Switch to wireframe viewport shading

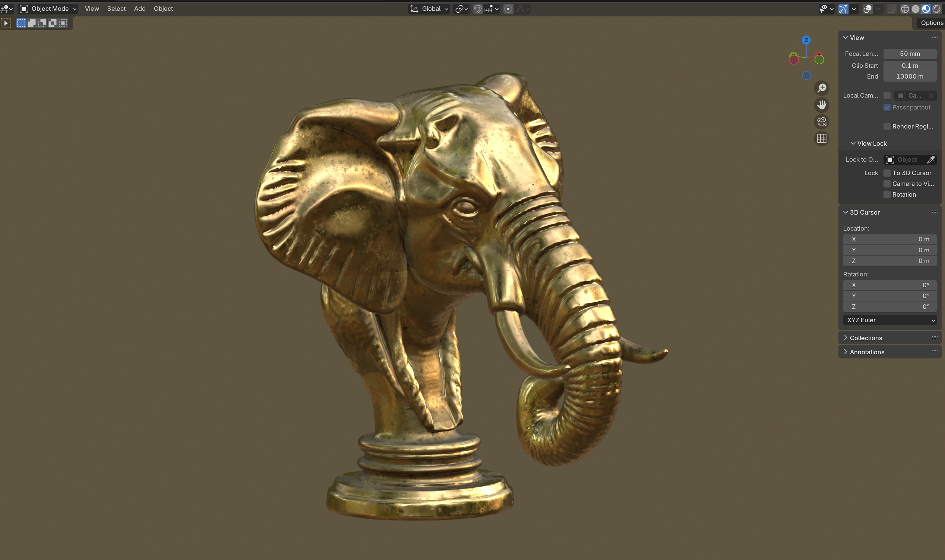tap(905, 9)
